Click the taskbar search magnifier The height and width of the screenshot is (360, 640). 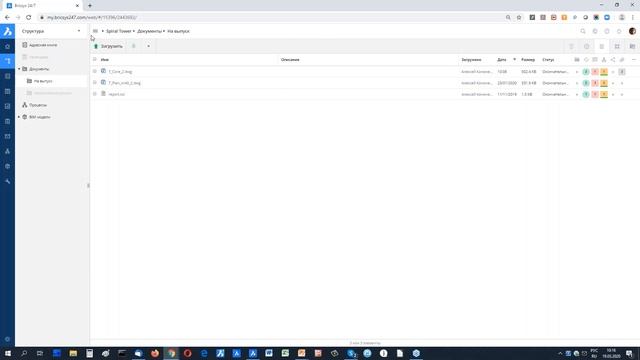(x=24, y=353)
